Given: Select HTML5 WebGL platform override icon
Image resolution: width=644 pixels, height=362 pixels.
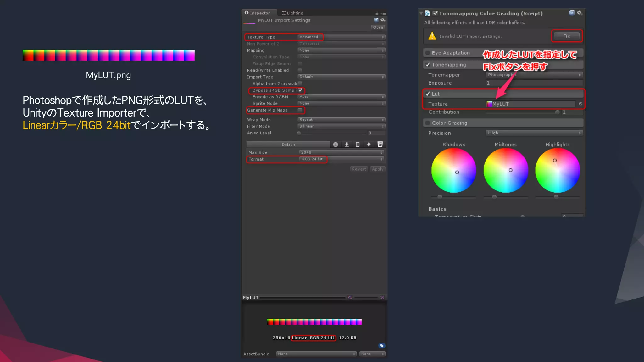Looking at the screenshot, I should pyautogui.click(x=380, y=145).
